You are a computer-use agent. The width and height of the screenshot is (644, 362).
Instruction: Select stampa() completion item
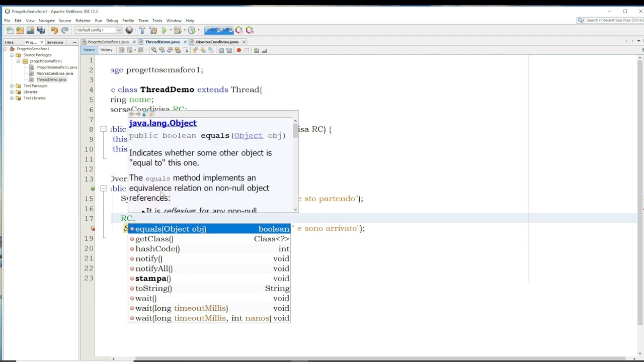pyautogui.click(x=209, y=279)
